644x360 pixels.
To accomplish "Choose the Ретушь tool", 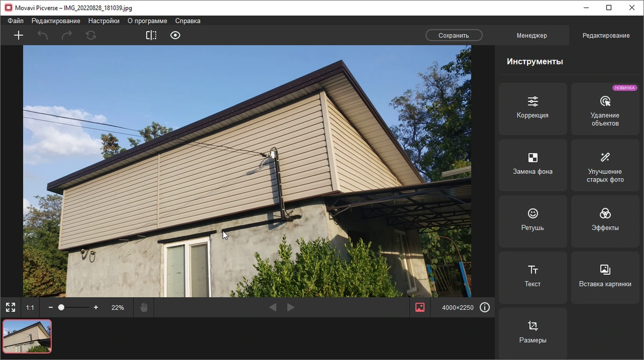I will pyautogui.click(x=533, y=221).
